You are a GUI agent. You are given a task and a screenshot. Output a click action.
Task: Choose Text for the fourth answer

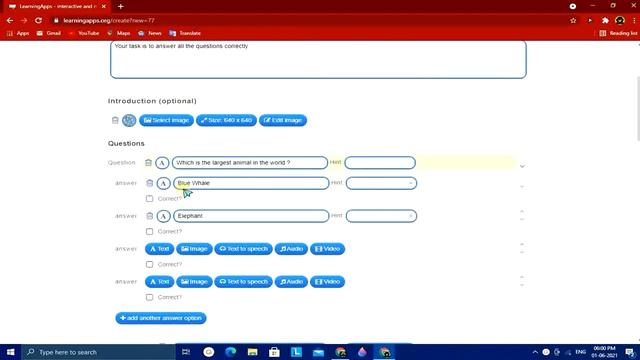160,282
